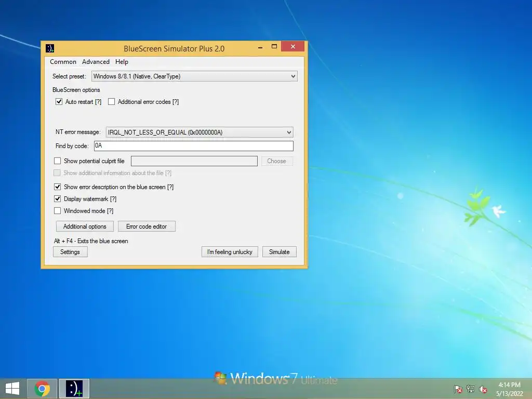Open the Error code editor
This screenshot has height=399, width=532.
147,227
